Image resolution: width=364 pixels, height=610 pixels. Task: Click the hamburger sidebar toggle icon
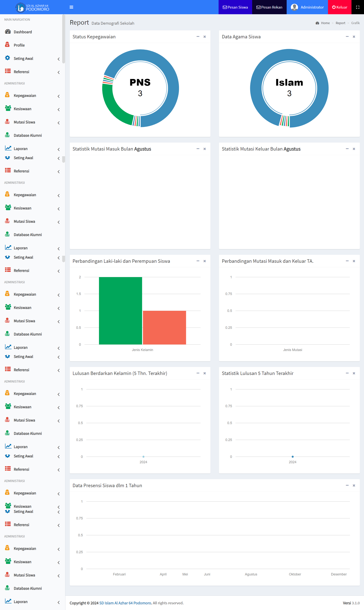pyautogui.click(x=71, y=7)
